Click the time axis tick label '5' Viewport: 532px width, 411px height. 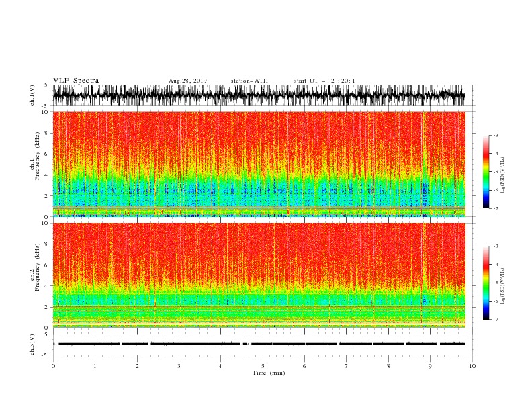tap(263, 366)
